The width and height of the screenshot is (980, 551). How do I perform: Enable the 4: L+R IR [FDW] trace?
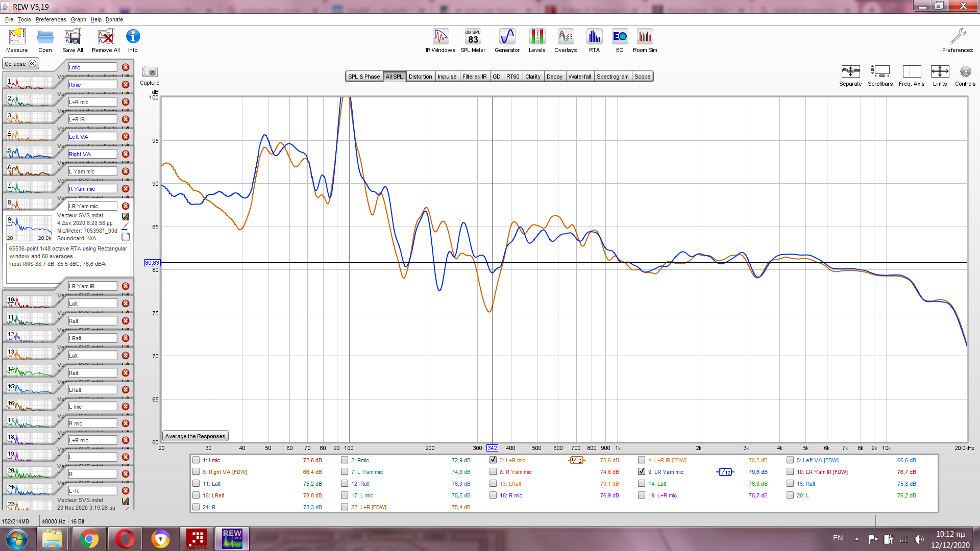(x=642, y=460)
